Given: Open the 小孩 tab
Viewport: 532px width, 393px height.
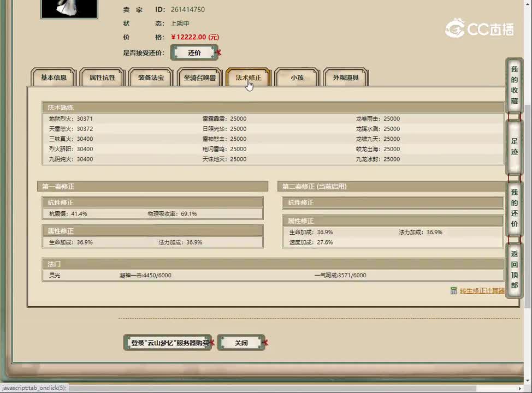Looking at the screenshot, I should (297, 78).
